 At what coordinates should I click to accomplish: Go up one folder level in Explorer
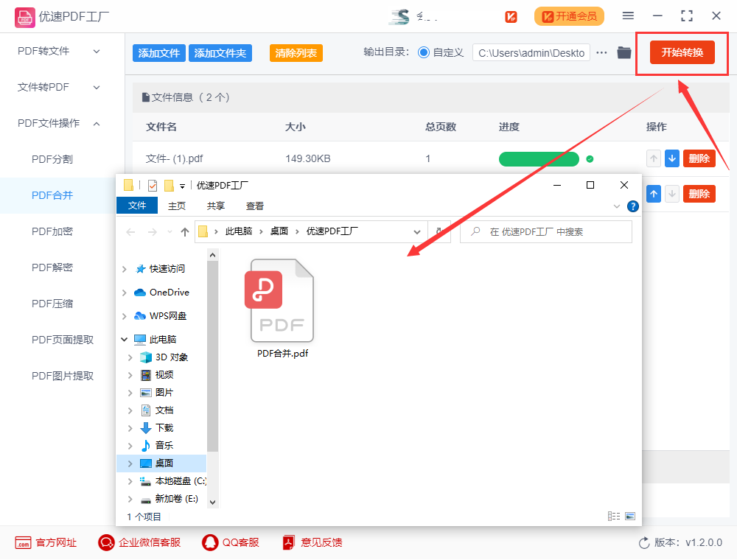(x=185, y=232)
